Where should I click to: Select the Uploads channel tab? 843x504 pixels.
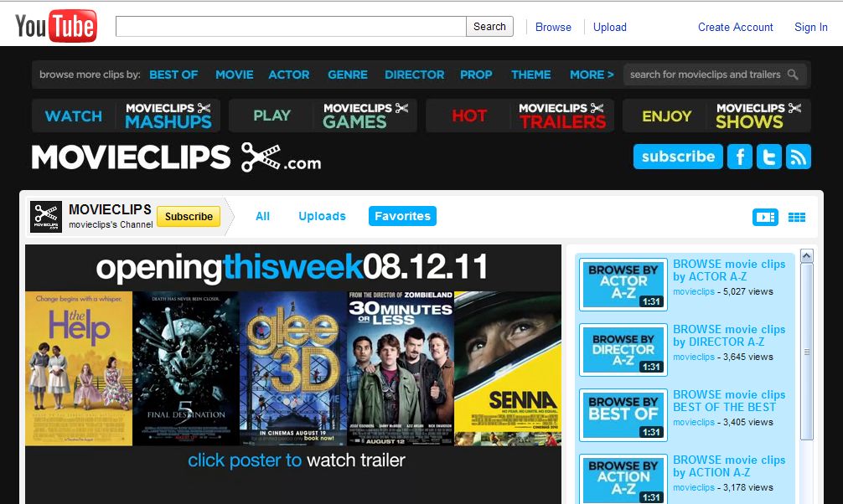(x=322, y=216)
